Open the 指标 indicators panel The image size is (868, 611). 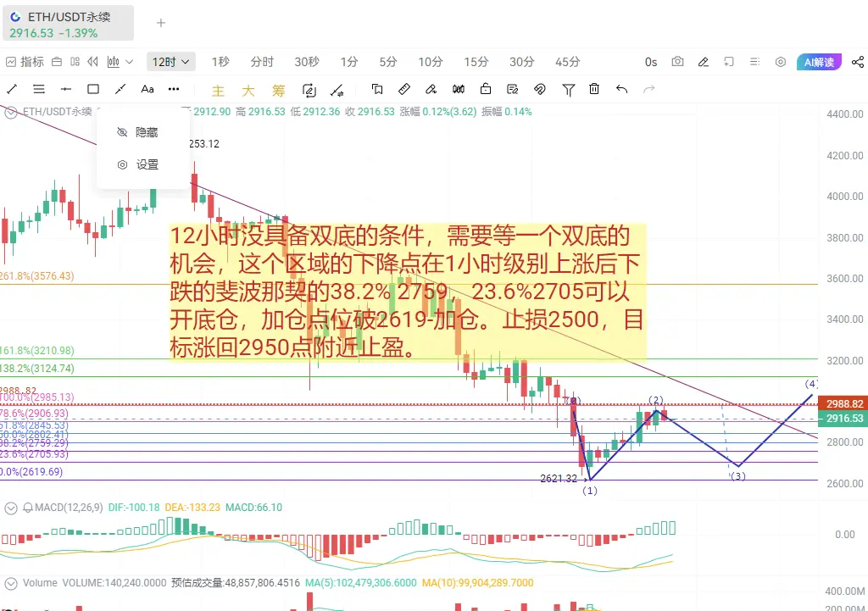25,62
